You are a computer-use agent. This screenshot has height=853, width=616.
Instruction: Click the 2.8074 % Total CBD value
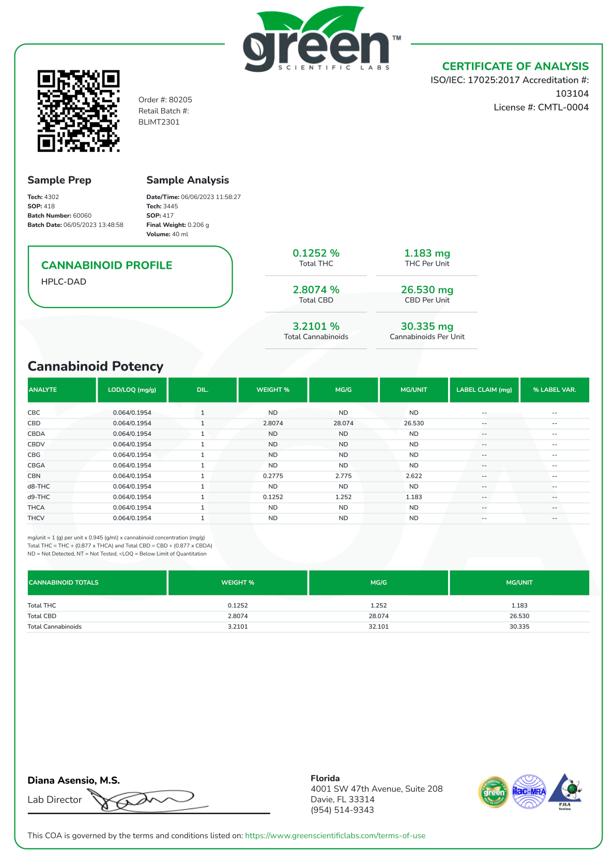316,290
